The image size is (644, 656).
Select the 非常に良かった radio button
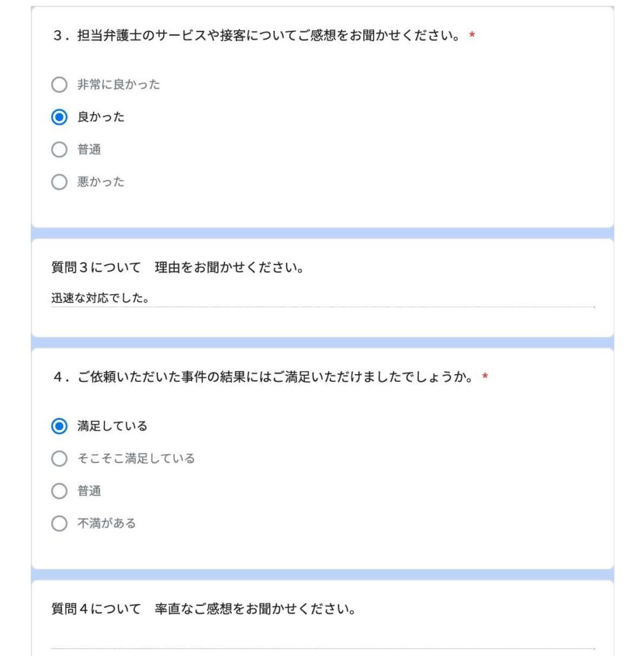[59, 85]
